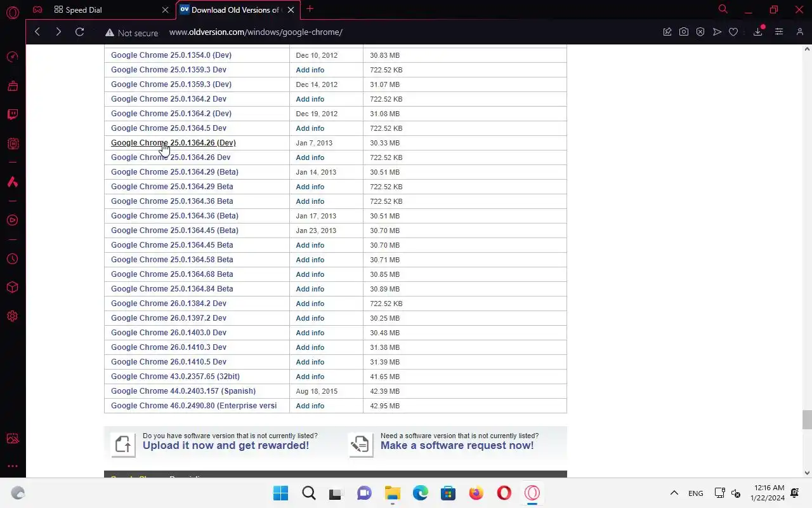Open Easy Setup sliders icon
The height and width of the screenshot is (508, 812).
pyautogui.click(x=779, y=32)
